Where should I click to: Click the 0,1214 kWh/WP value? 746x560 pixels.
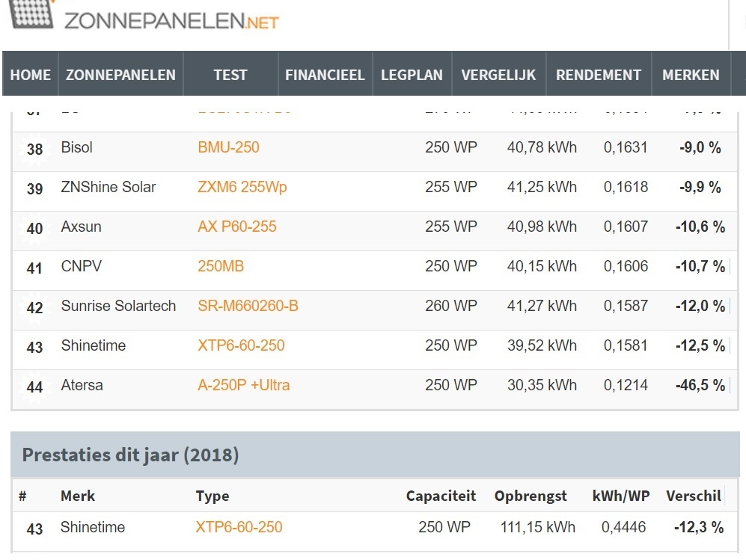tap(626, 385)
